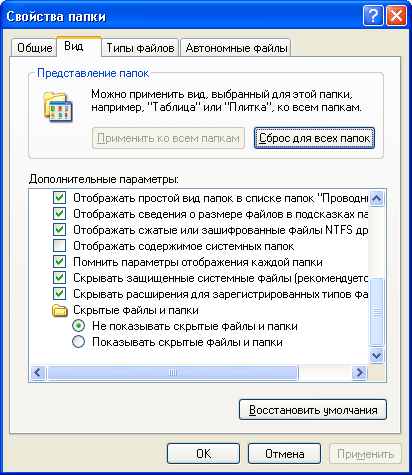Click the Сброс для всех папок button
The width and height of the screenshot is (412, 475).
[x=314, y=138]
